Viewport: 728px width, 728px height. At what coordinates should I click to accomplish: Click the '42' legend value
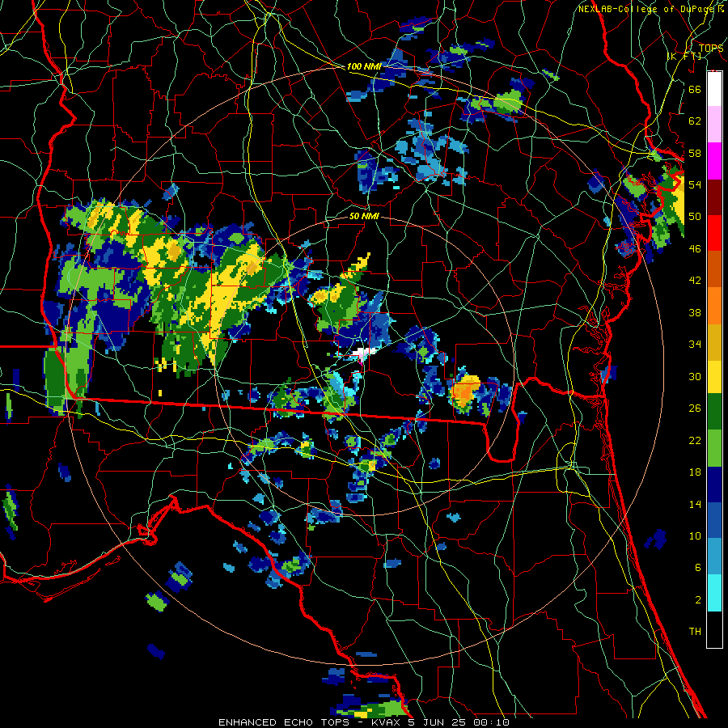click(x=695, y=281)
